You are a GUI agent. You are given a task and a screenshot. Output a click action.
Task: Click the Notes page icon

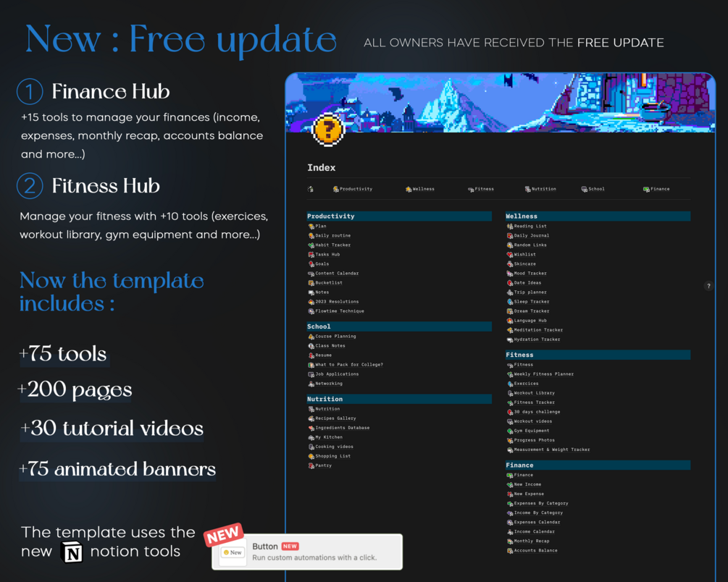(311, 292)
